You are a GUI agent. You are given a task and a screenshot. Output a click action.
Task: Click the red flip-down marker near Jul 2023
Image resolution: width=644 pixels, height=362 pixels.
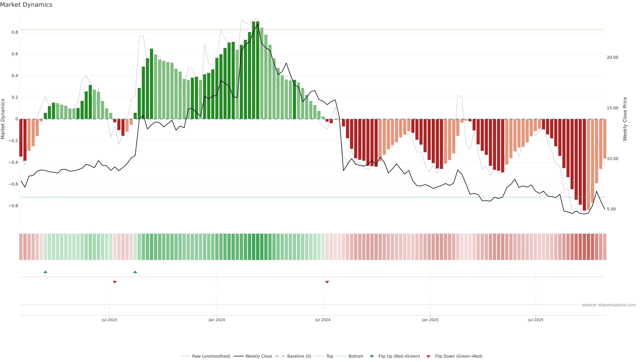115,282
